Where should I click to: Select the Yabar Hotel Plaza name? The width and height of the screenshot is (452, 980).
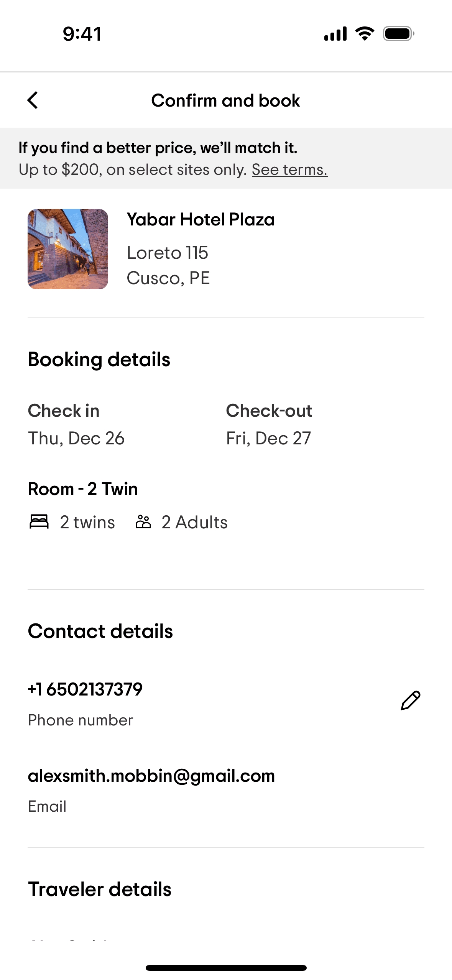click(x=201, y=220)
